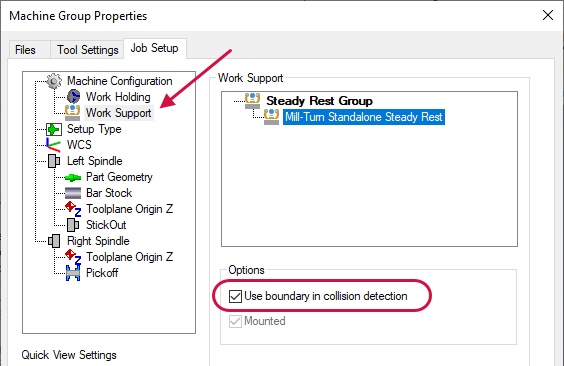Click the Pickoff icon under Right Spindle
Image resolution: width=564 pixels, height=366 pixels.
[73, 273]
